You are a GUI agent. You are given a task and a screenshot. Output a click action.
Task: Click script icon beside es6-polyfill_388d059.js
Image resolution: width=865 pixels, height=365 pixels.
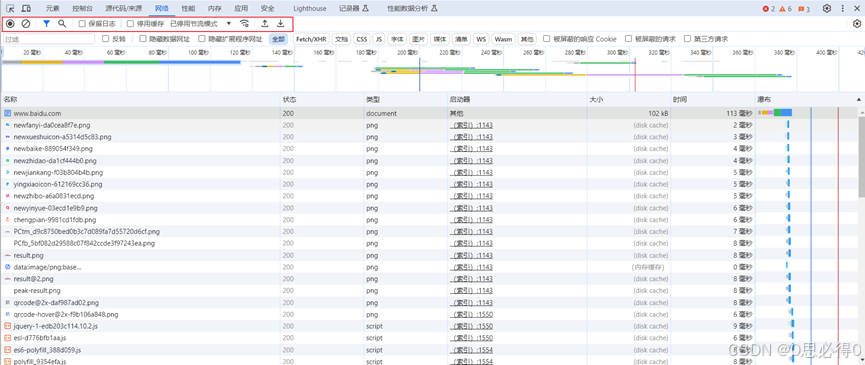[x=8, y=350]
